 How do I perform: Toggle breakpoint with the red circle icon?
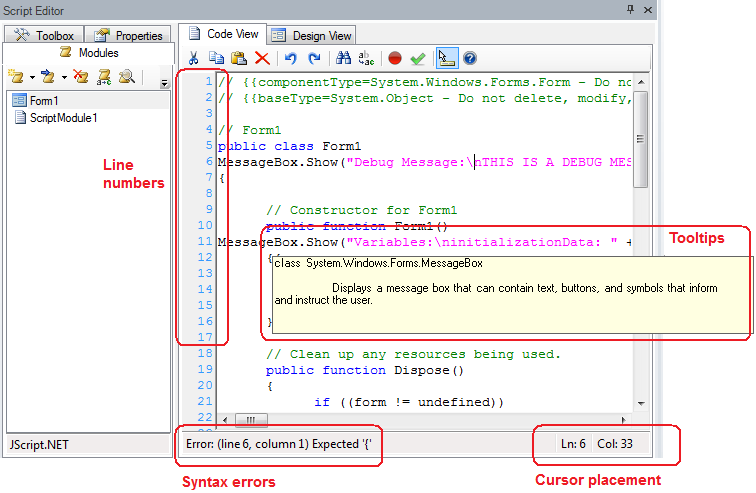[x=395, y=59]
